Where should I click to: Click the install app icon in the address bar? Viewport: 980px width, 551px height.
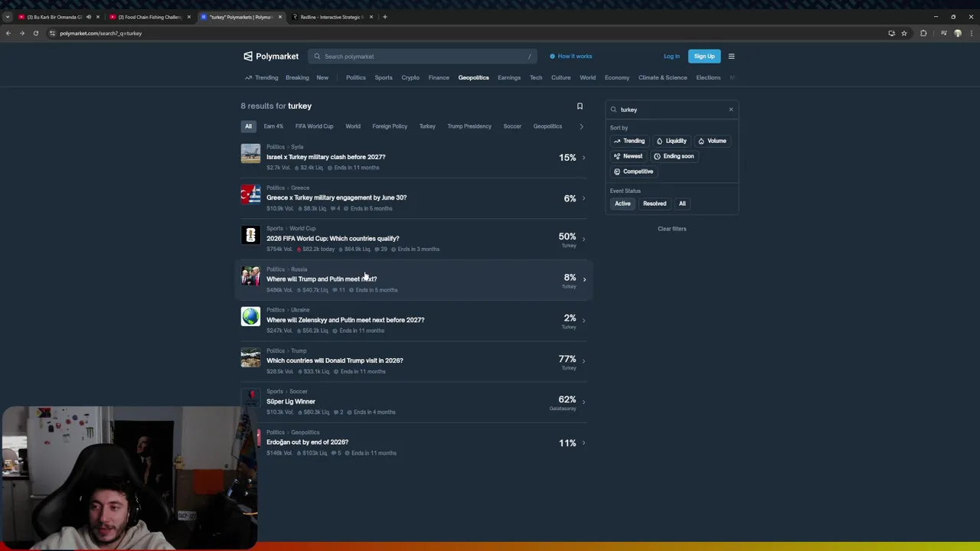point(891,33)
